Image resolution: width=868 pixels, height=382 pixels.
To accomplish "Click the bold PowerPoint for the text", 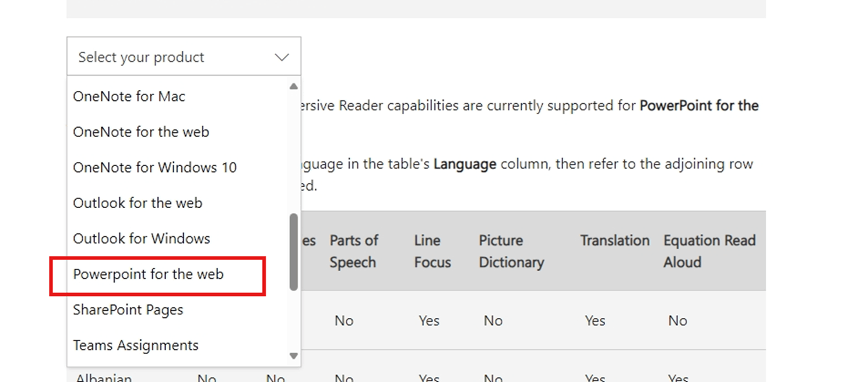I will [x=698, y=106].
